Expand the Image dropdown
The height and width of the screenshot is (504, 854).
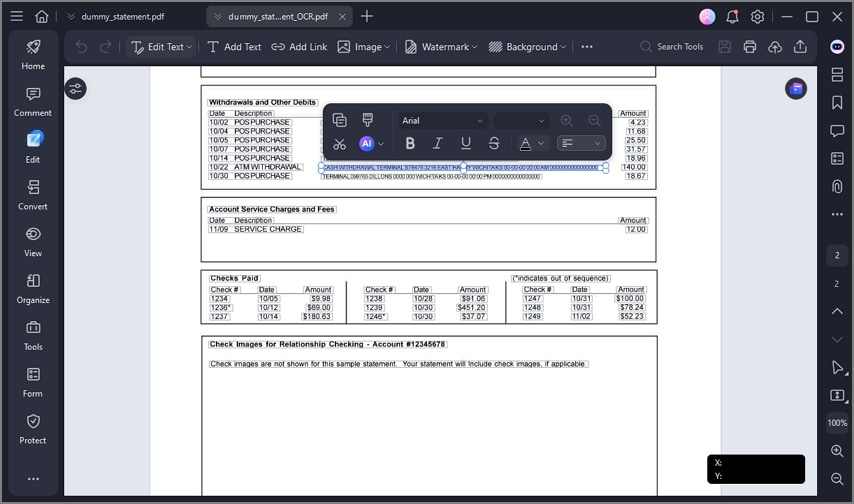click(x=387, y=47)
